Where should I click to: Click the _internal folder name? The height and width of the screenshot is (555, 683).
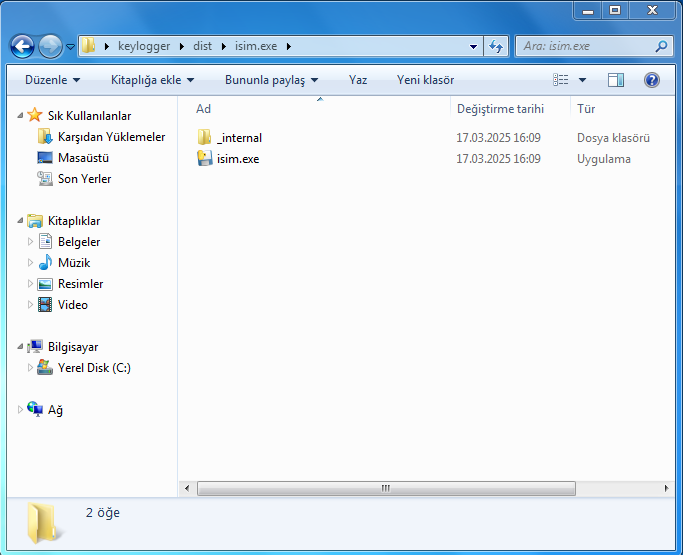pos(240,138)
